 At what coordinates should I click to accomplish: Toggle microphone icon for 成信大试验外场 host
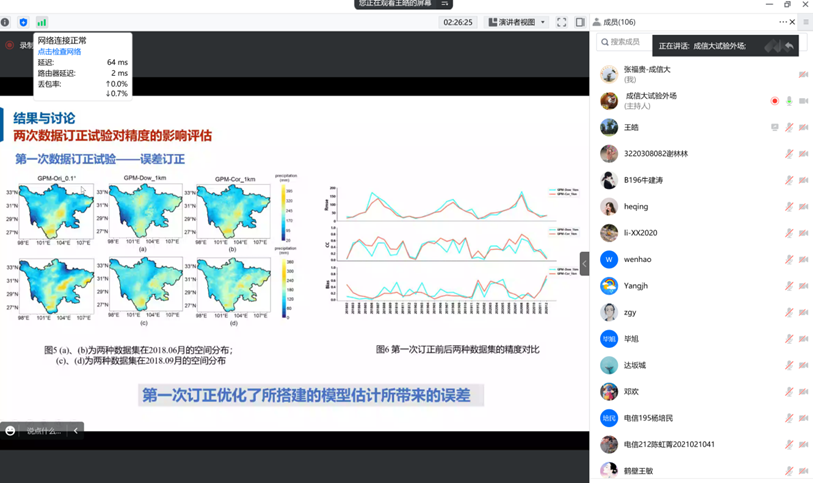tap(789, 101)
